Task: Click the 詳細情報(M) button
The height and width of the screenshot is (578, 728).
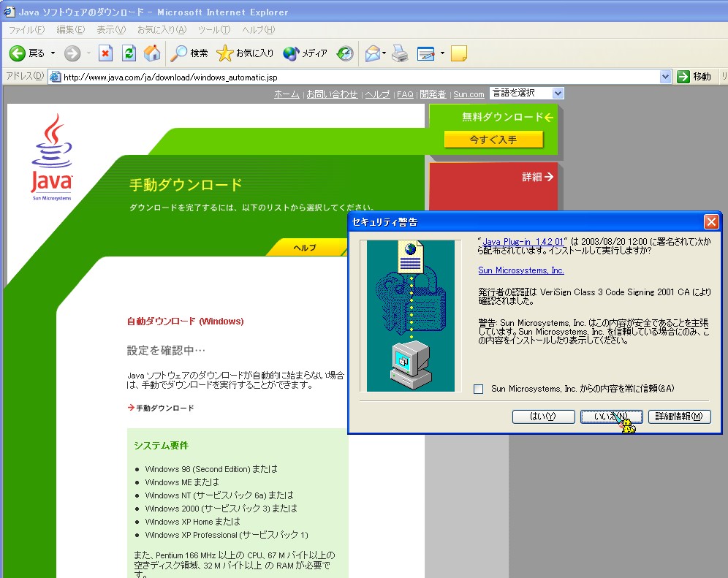Action: coord(679,417)
